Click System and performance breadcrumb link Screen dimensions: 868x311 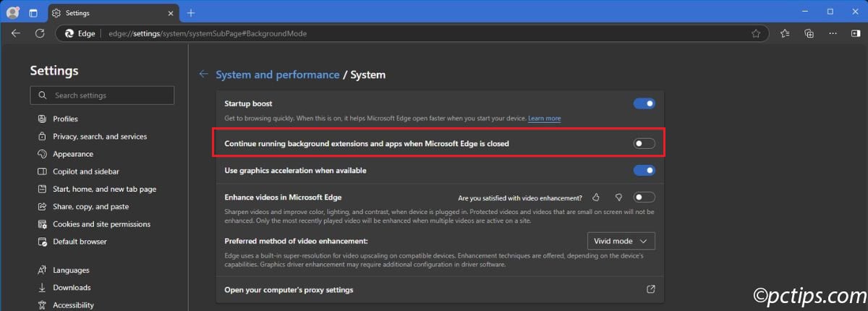(278, 74)
